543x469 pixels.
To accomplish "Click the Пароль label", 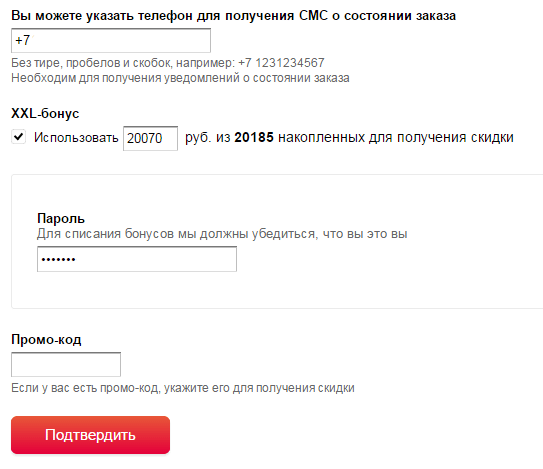I will [x=61, y=219].
